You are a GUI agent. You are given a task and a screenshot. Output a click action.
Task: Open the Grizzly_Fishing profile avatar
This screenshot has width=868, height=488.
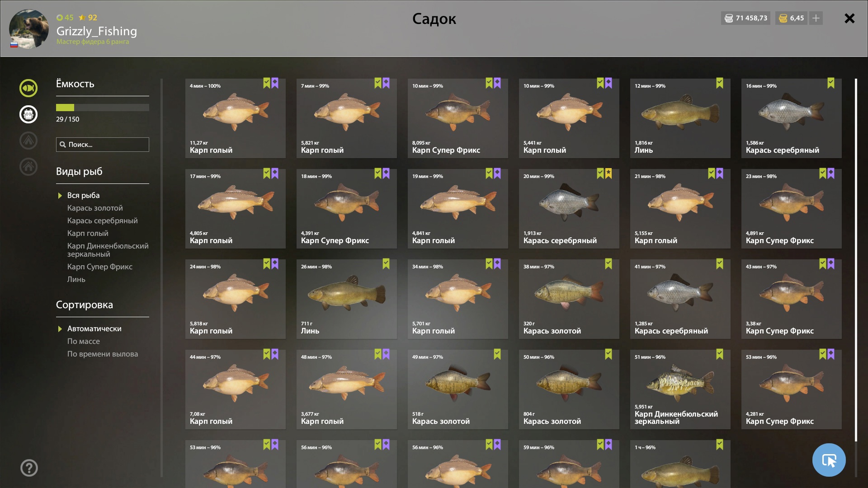(29, 29)
